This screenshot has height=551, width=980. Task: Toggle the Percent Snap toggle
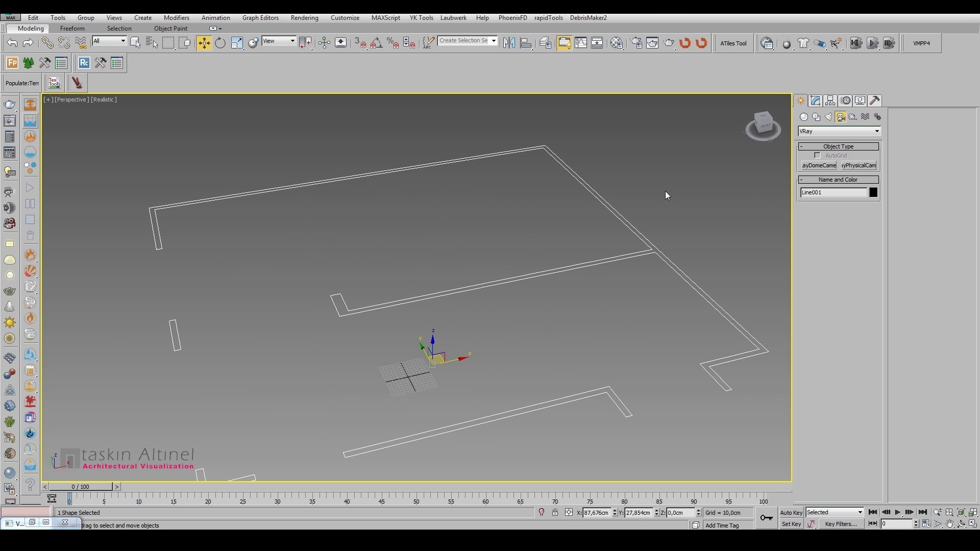394,43
